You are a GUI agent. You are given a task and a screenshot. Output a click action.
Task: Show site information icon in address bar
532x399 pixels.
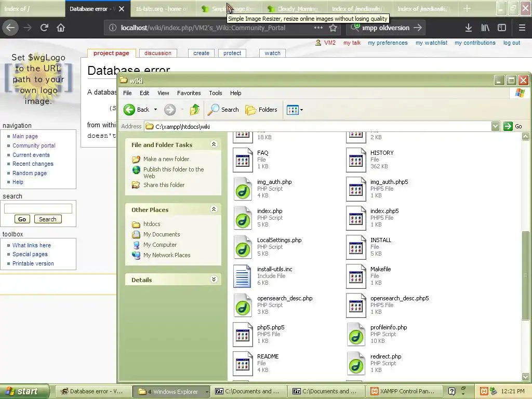coord(113,28)
